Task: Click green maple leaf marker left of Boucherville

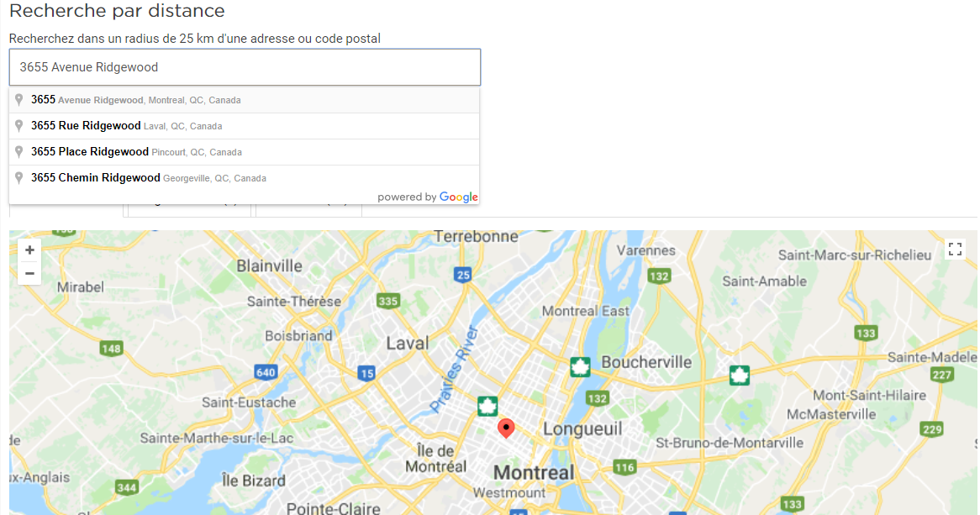Action: pos(580,367)
